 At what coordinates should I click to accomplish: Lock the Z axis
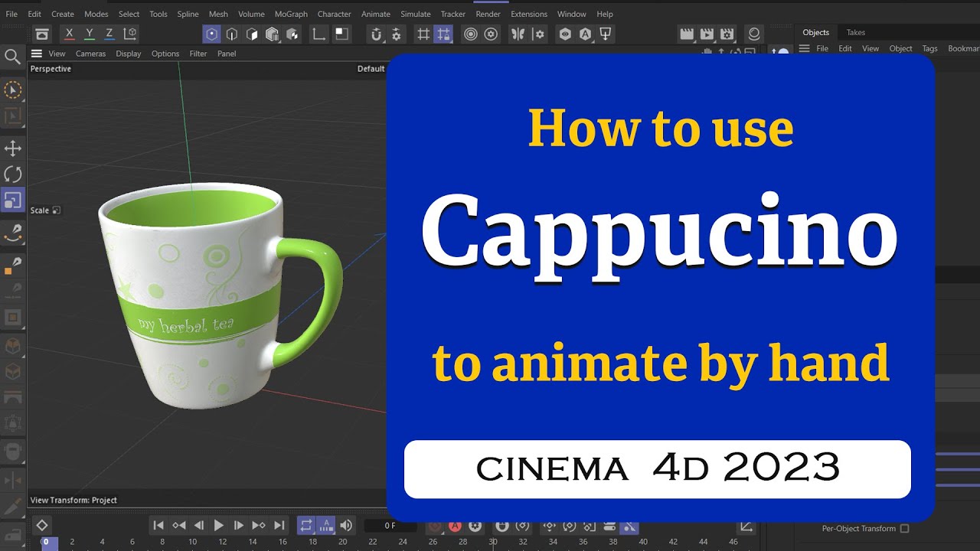coord(109,34)
